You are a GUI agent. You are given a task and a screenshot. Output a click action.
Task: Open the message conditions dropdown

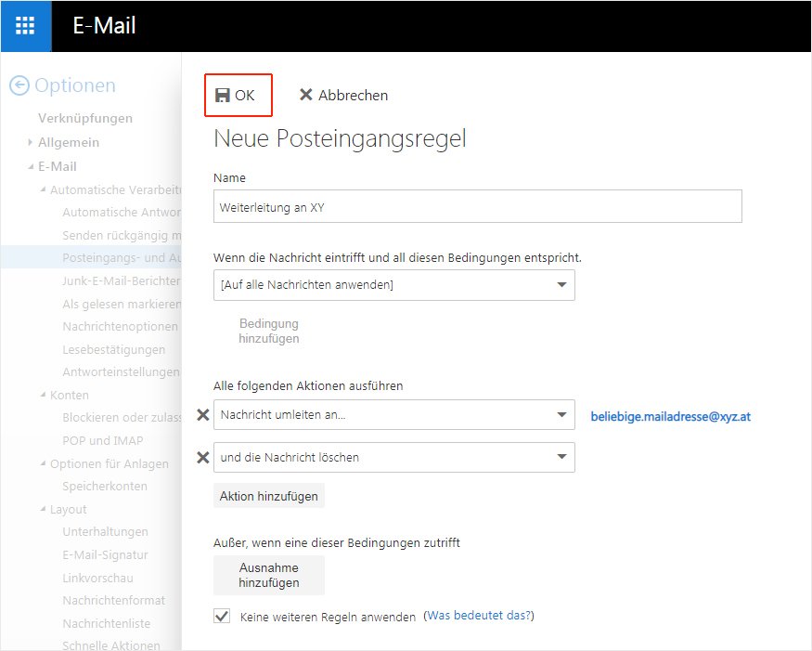[393, 285]
